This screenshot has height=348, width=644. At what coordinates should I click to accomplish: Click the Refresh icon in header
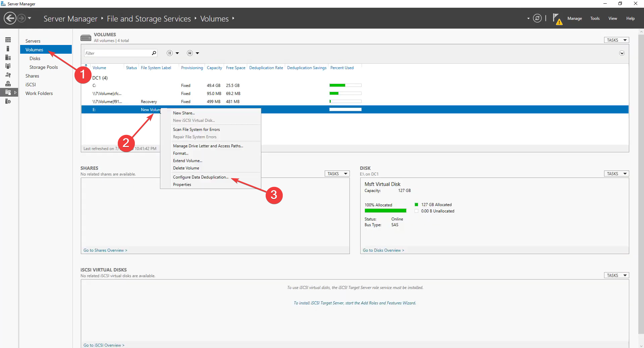click(537, 18)
